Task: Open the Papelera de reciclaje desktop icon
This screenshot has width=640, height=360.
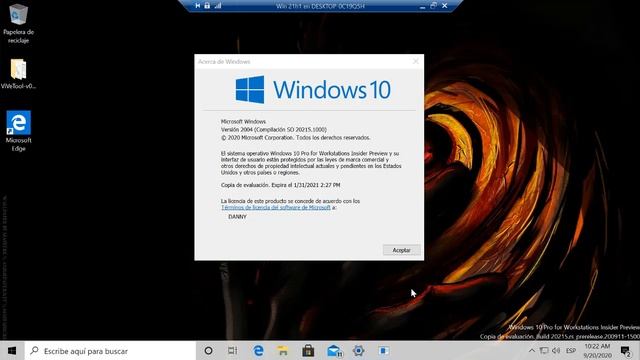Action: (x=18, y=23)
